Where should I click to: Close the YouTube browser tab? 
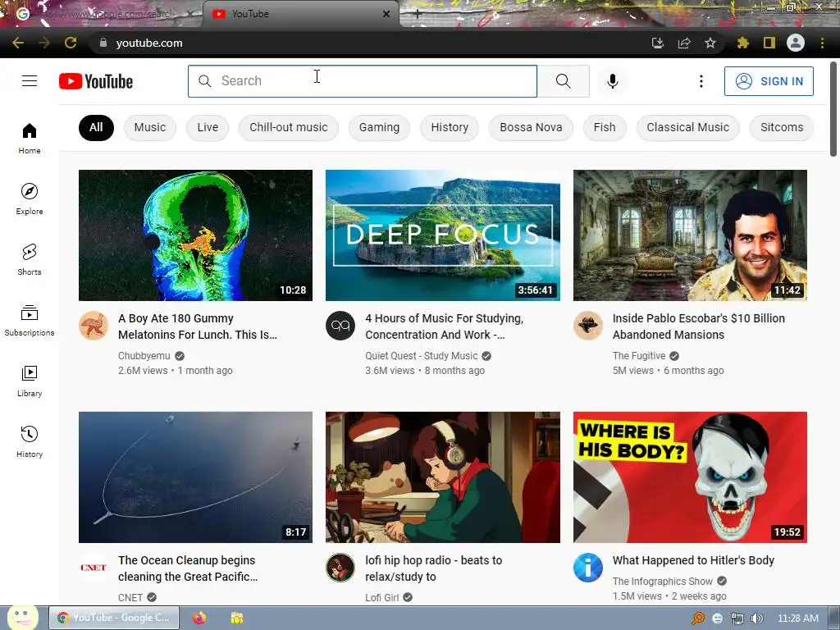(386, 14)
